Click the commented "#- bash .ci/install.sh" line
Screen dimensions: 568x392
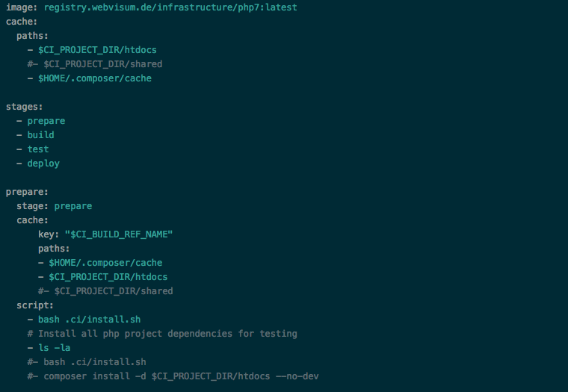click(x=86, y=362)
